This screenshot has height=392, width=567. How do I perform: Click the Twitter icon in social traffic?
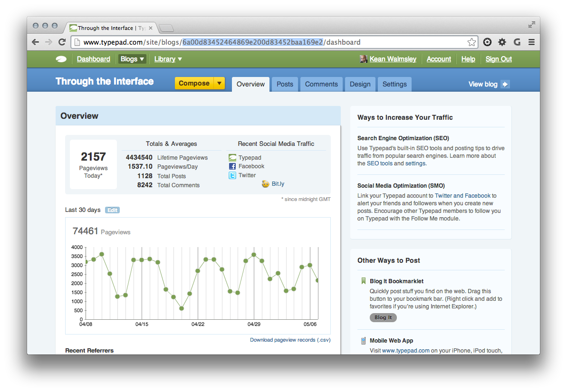[232, 175]
